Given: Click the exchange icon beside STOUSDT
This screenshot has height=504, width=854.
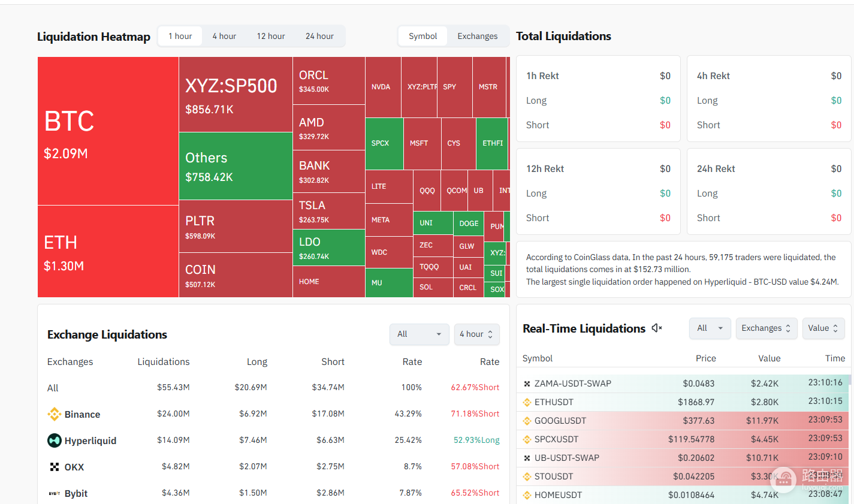Looking at the screenshot, I should (x=527, y=476).
